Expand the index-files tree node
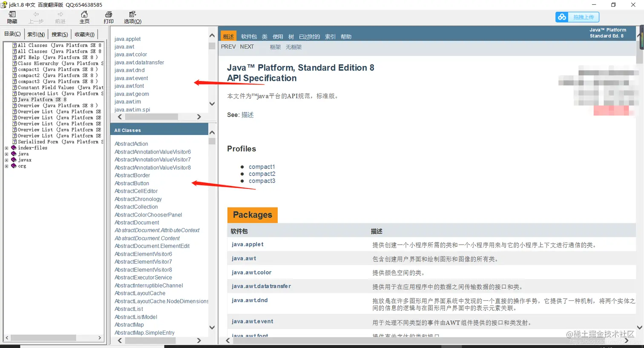Viewport: 644px width, 348px height. coord(6,148)
